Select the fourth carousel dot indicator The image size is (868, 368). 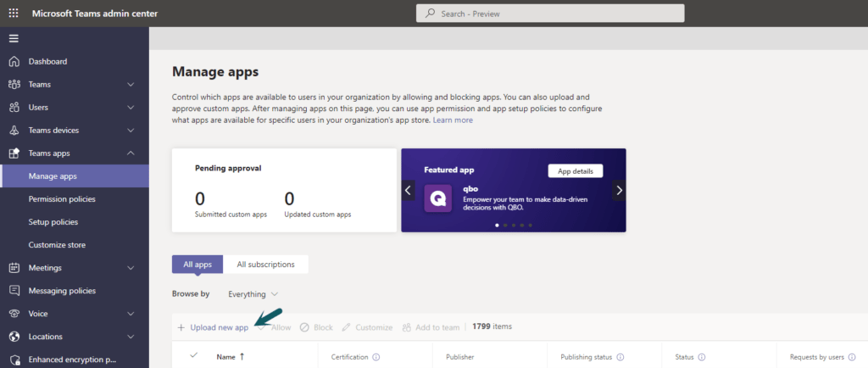(522, 226)
